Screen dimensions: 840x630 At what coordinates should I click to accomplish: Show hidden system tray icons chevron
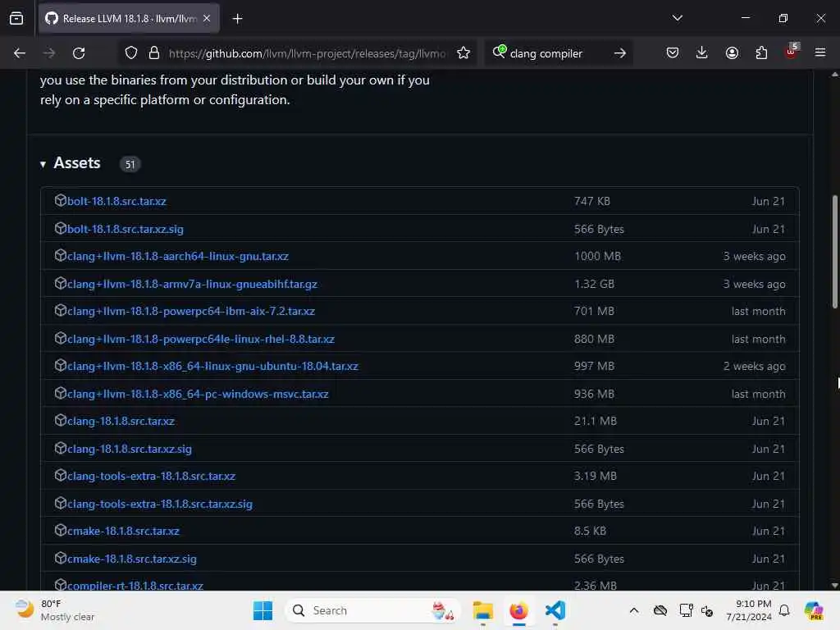pos(634,610)
